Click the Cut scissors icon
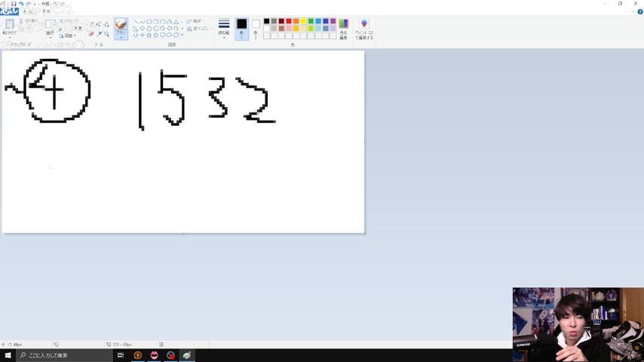This screenshot has height=362, width=644. click(x=21, y=21)
